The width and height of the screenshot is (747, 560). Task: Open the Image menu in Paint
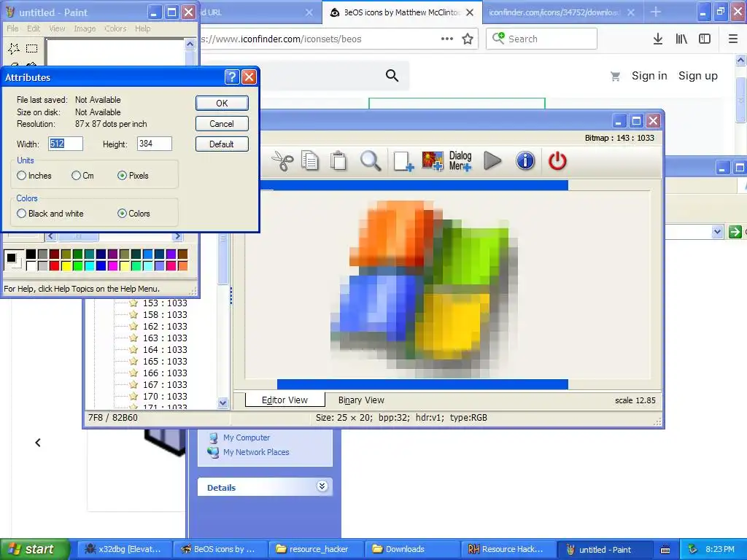85,28
